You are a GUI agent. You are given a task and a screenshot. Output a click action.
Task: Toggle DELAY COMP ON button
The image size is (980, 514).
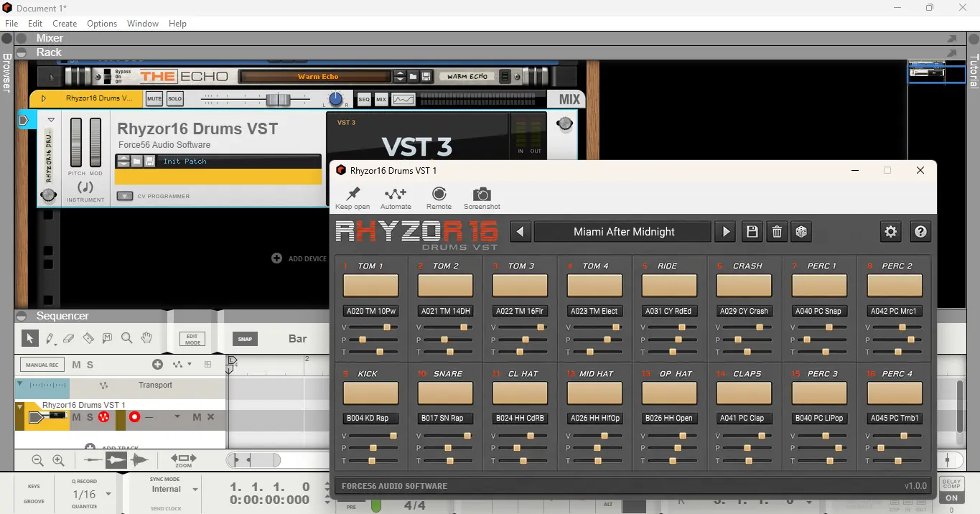(951, 497)
